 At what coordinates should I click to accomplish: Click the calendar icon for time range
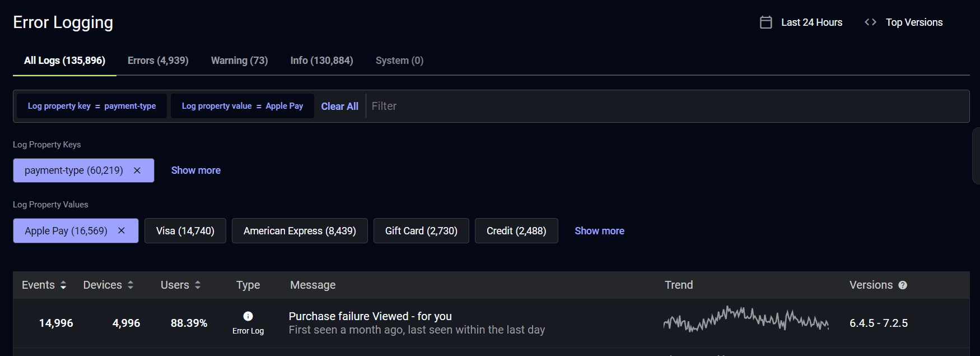tap(766, 22)
